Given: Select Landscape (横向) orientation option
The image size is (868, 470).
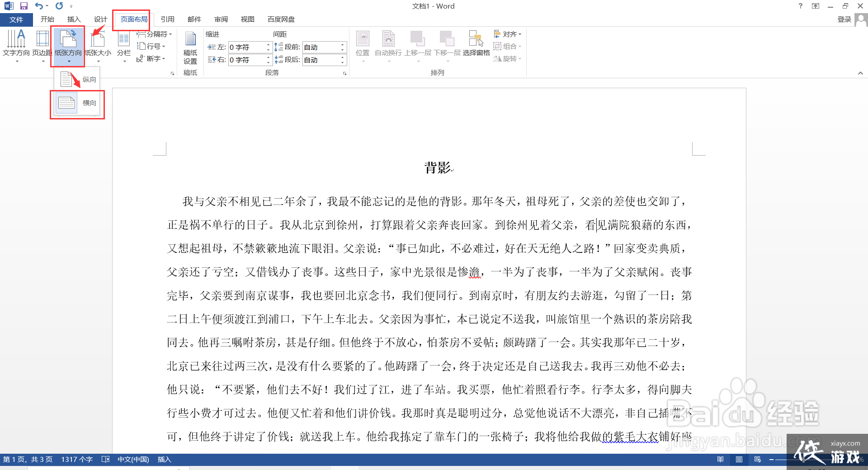Looking at the screenshot, I should point(78,103).
